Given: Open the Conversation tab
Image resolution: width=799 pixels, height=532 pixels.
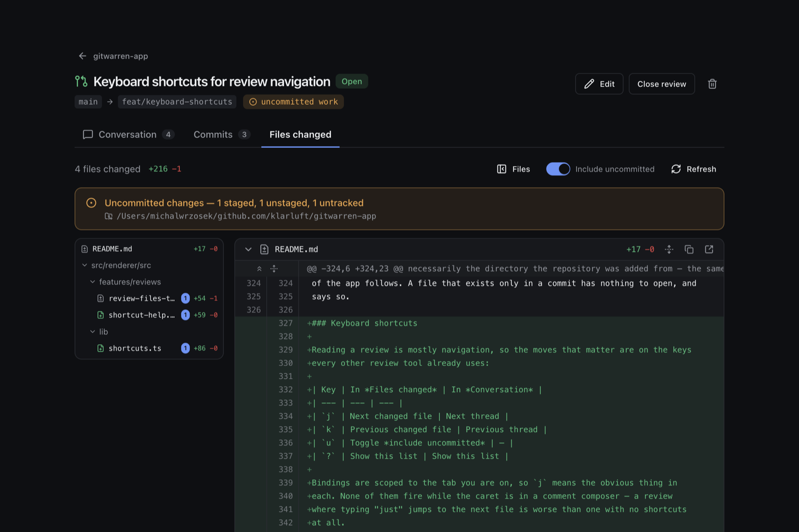Looking at the screenshot, I should click(128, 135).
